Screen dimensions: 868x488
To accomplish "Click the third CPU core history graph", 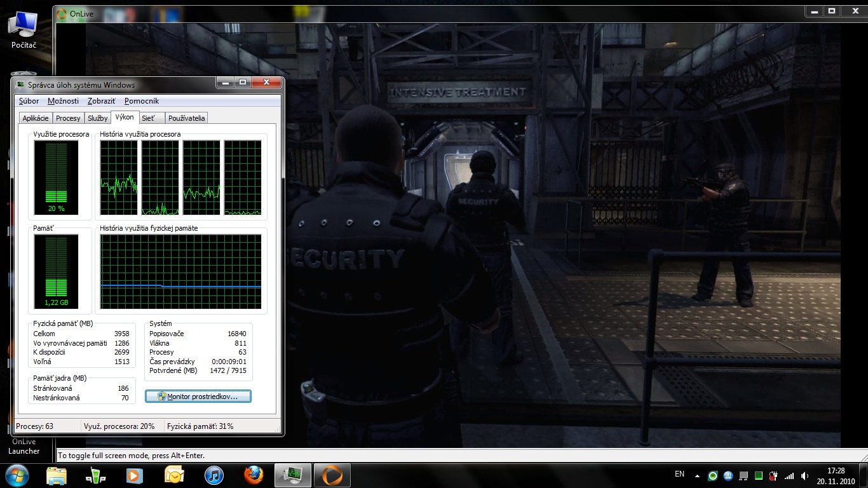I will click(x=201, y=177).
